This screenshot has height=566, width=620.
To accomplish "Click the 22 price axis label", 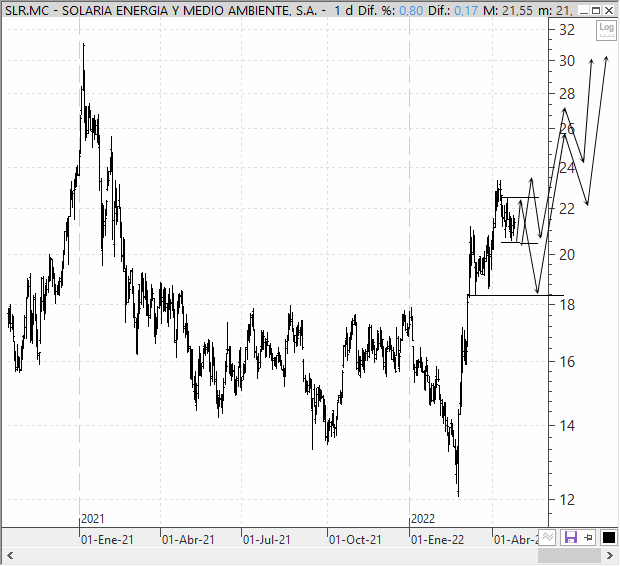I will 567,209.
